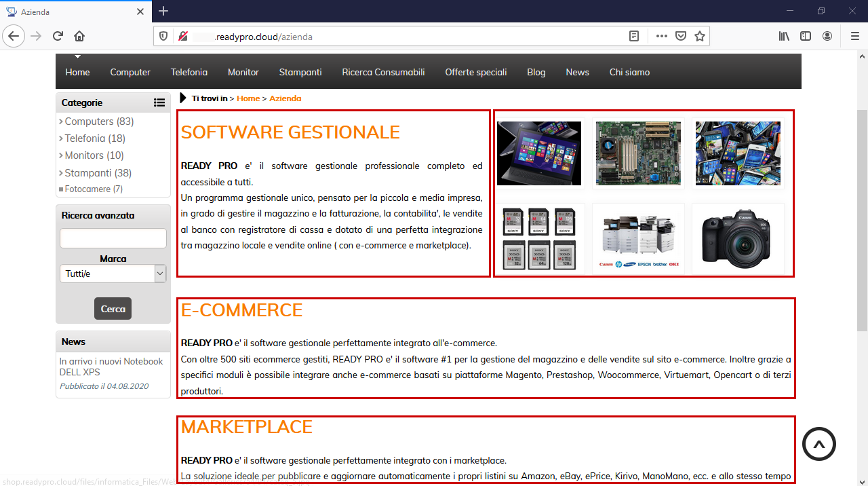Open the browser home page icon

pos(79,36)
